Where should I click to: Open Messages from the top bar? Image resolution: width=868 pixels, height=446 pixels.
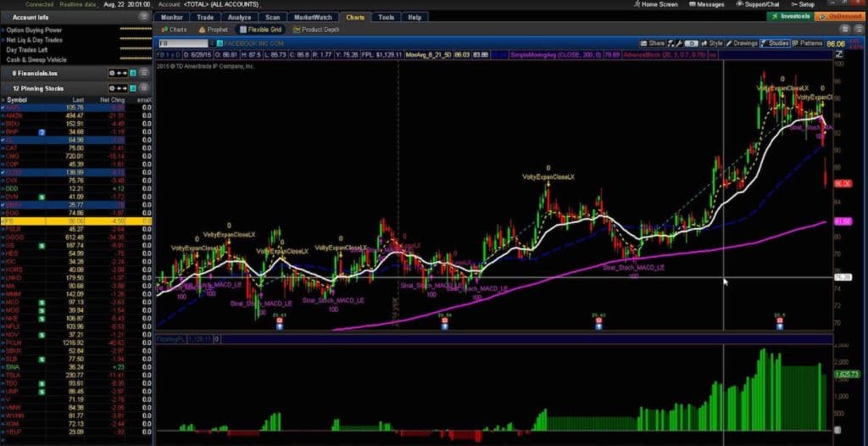pyautogui.click(x=707, y=4)
